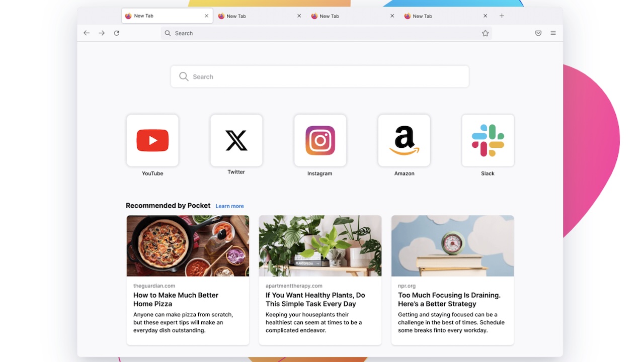
Task: Open the Firefox hamburger application menu
Action: click(553, 33)
